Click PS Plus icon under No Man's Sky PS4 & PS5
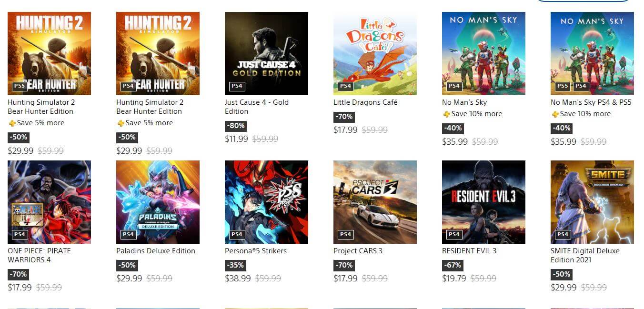The image size is (644, 309). [555, 114]
